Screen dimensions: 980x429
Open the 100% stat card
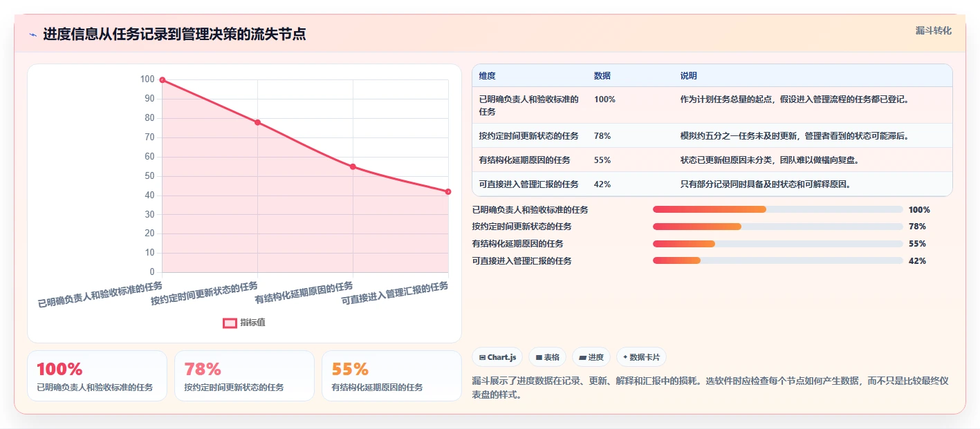[97, 376]
